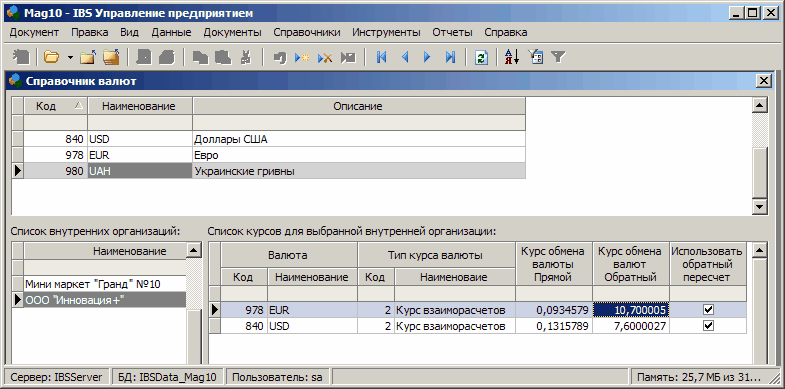Screen dimensions: 785x389
Task: Click up arrow of rates list scrollbar
Action: click(760, 250)
